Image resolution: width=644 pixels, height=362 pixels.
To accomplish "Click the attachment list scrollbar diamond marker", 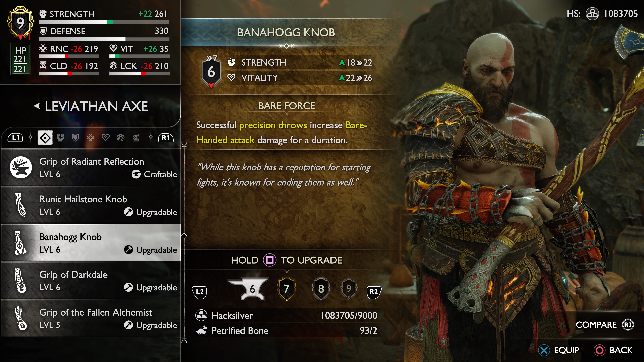I will tap(184, 236).
